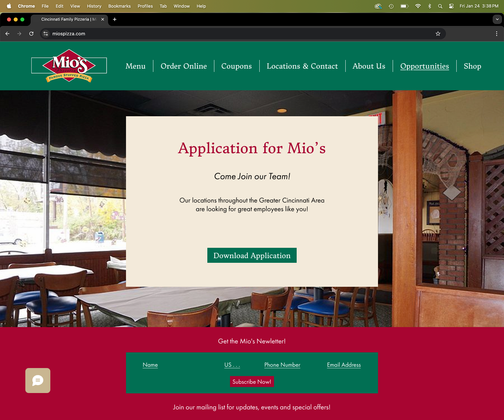This screenshot has height=420, width=504.
Task: Open the Opportunities nav item
Action: click(x=425, y=66)
